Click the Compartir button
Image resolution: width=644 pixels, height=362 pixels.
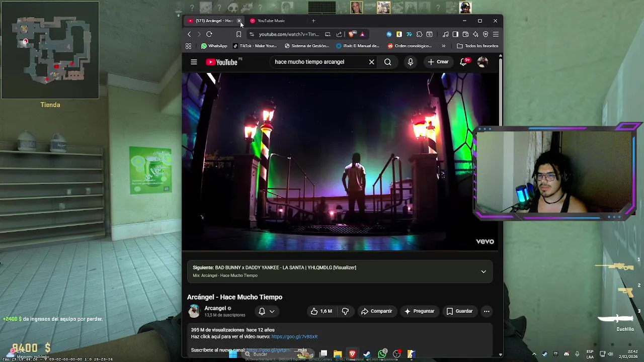point(376,311)
